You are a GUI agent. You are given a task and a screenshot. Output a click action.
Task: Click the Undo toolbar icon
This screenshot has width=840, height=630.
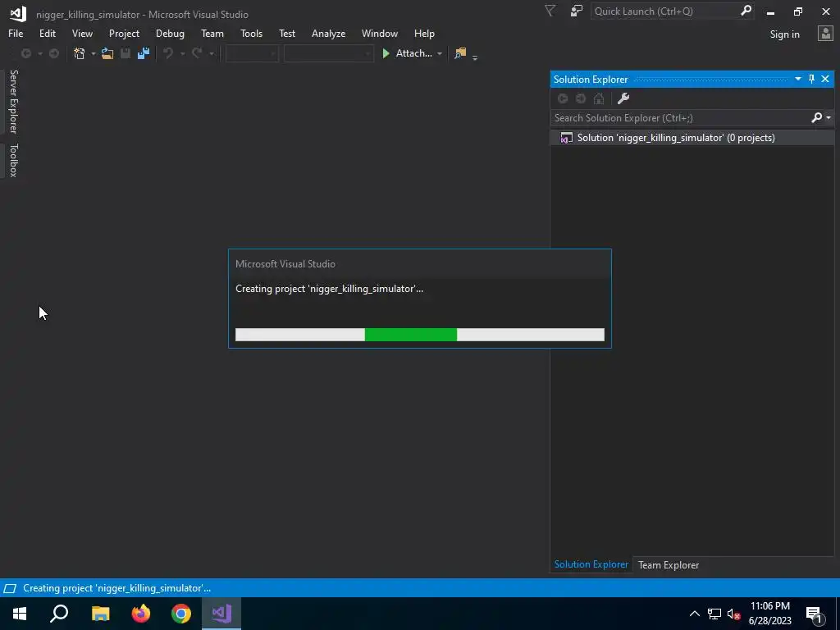(x=168, y=53)
